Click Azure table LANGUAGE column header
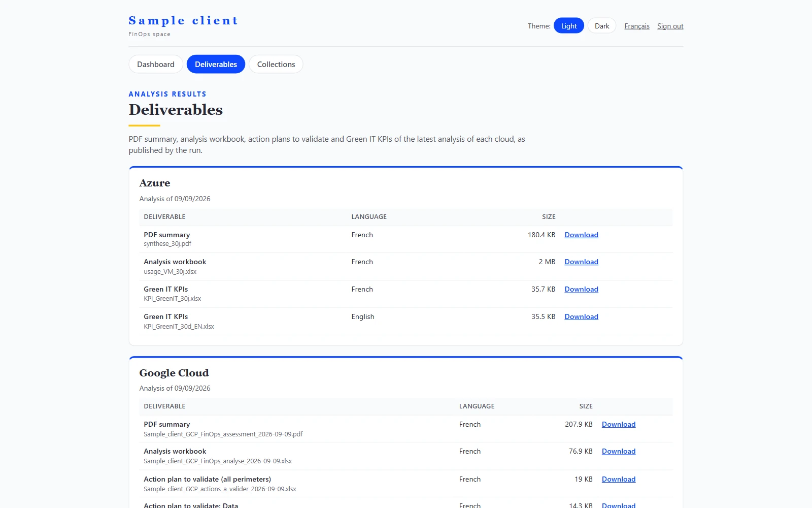This screenshot has width=812, height=508. [369, 217]
